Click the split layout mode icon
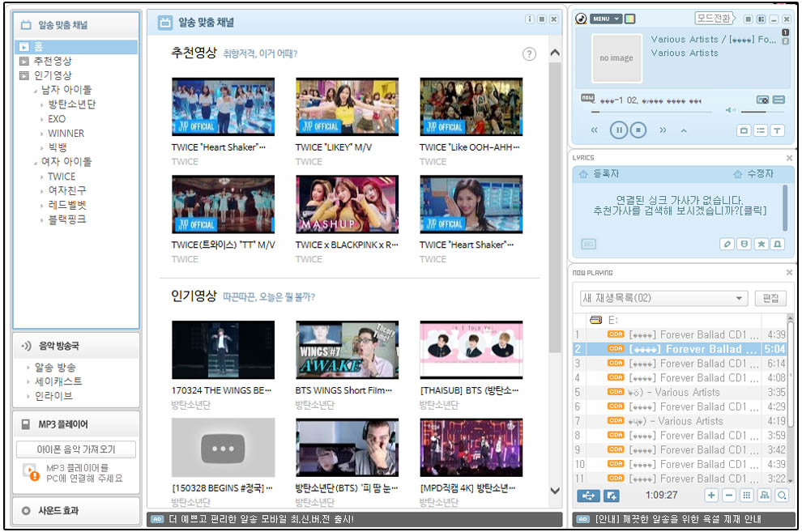The width and height of the screenshot is (802, 532). pyautogui.click(x=761, y=19)
